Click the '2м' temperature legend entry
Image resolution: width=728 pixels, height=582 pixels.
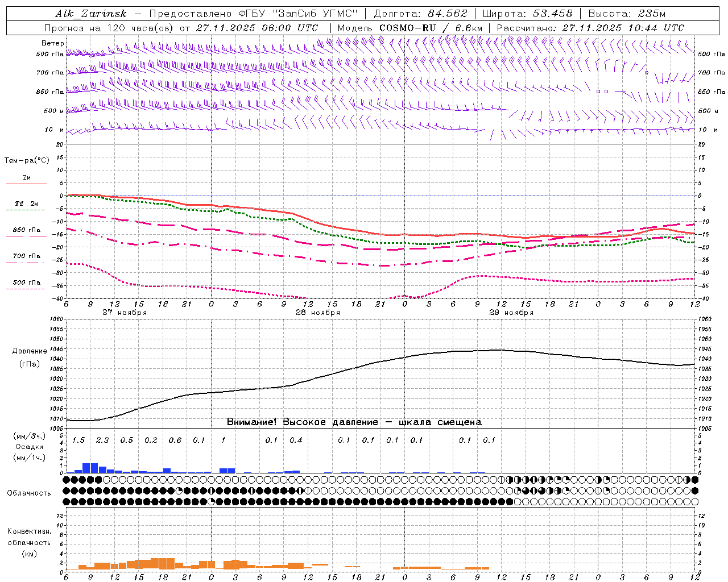[27, 178]
